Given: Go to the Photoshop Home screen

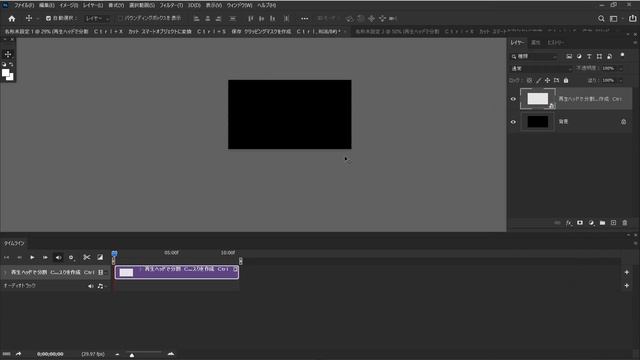Looking at the screenshot, I should [11, 18].
